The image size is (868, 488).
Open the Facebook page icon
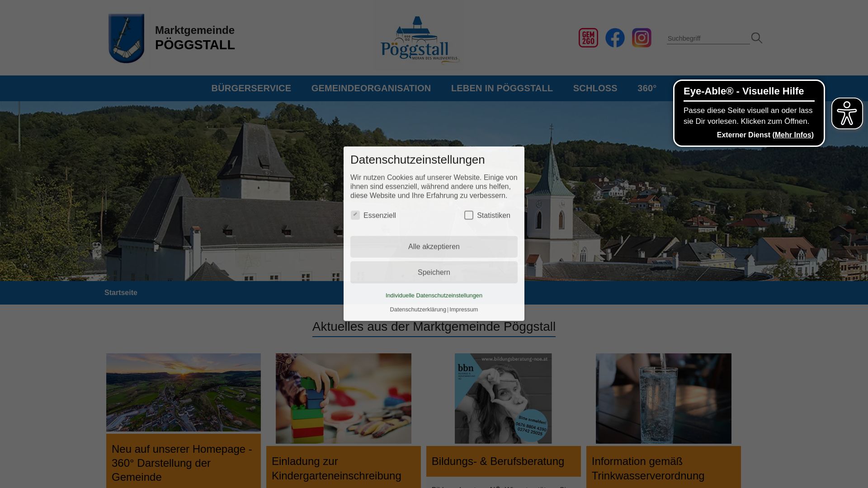(x=615, y=38)
